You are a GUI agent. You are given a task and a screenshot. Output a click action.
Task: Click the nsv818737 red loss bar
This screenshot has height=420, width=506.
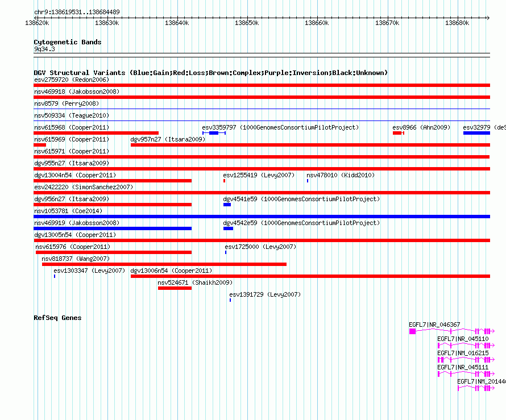[164, 264]
